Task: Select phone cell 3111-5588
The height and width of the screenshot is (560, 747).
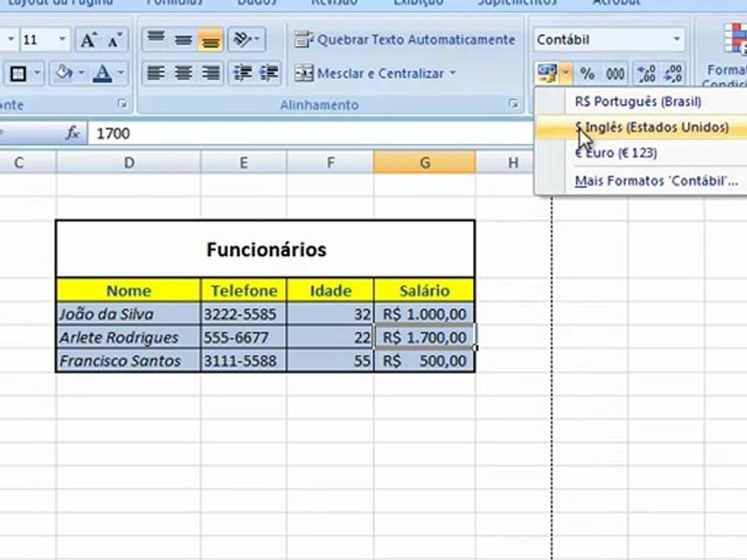Action: [x=244, y=360]
